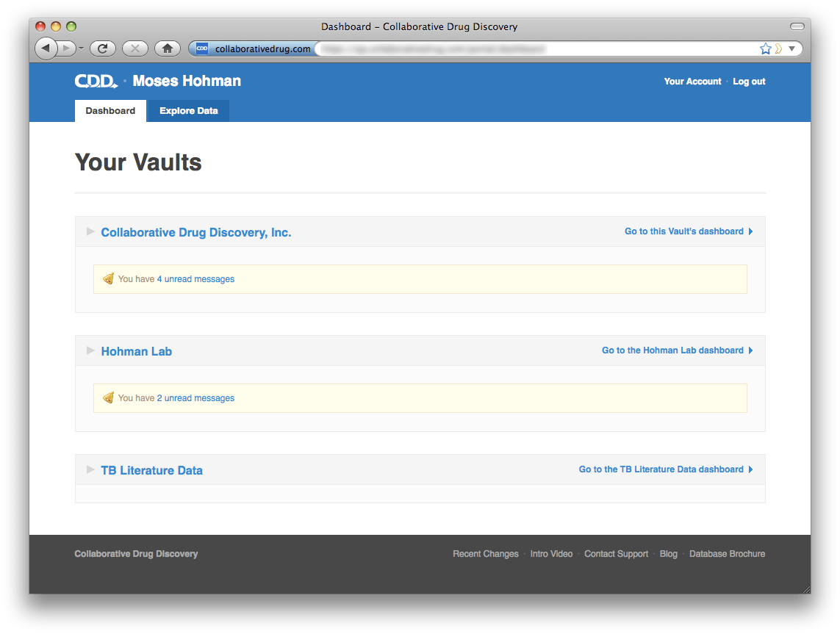Image resolution: width=840 pixels, height=634 pixels.
Task: Click the 'Collaborative Drug Discovery' footer text
Action: pyautogui.click(x=136, y=554)
